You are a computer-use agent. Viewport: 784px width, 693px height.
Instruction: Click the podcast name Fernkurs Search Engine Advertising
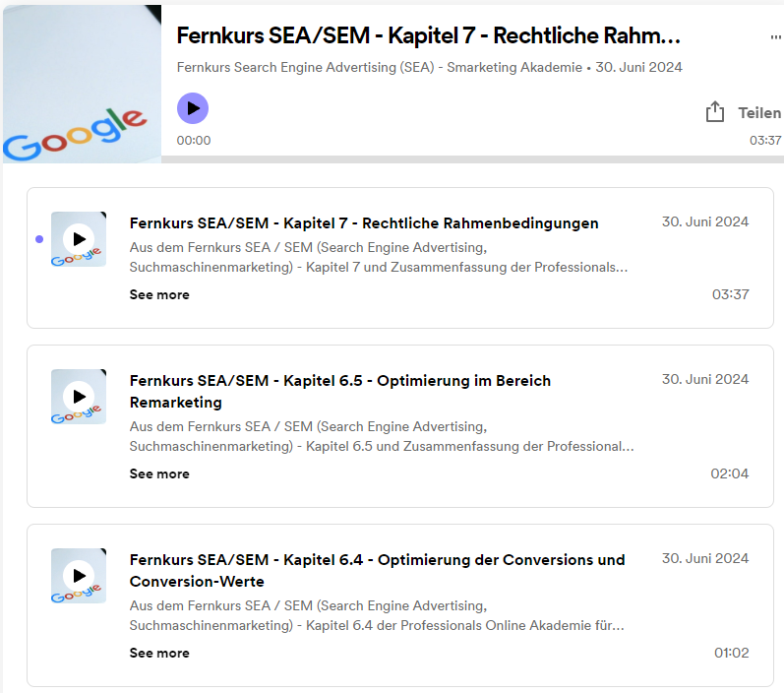pyautogui.click(x=379, y=68)
